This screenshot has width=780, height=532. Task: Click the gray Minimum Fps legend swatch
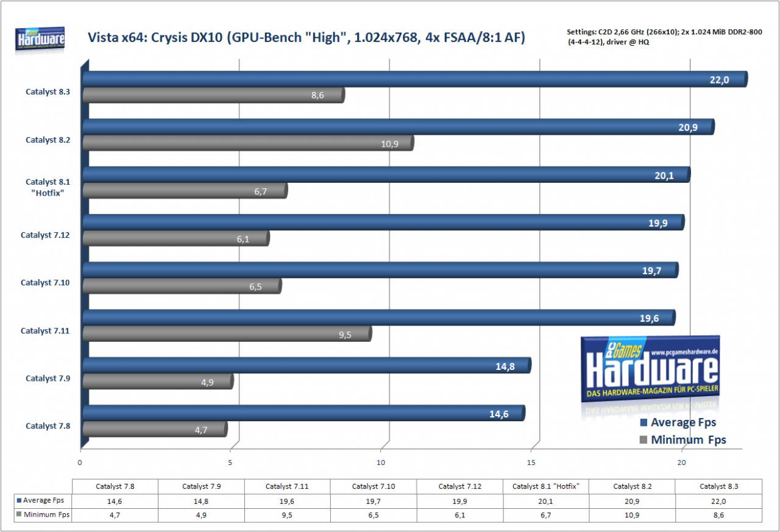click(x=643, y=440)
